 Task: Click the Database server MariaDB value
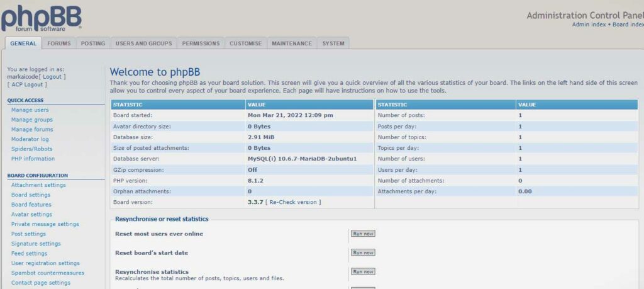point(303,159)
